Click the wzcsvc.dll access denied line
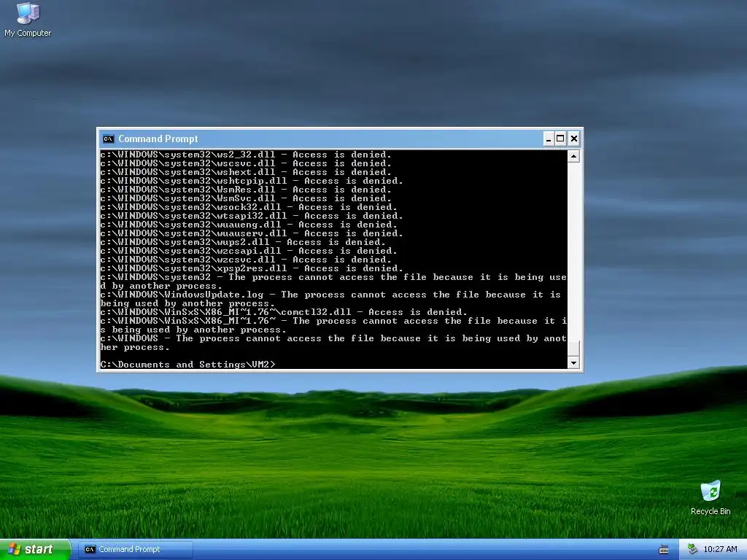747x560 pixels. [246, 259]
